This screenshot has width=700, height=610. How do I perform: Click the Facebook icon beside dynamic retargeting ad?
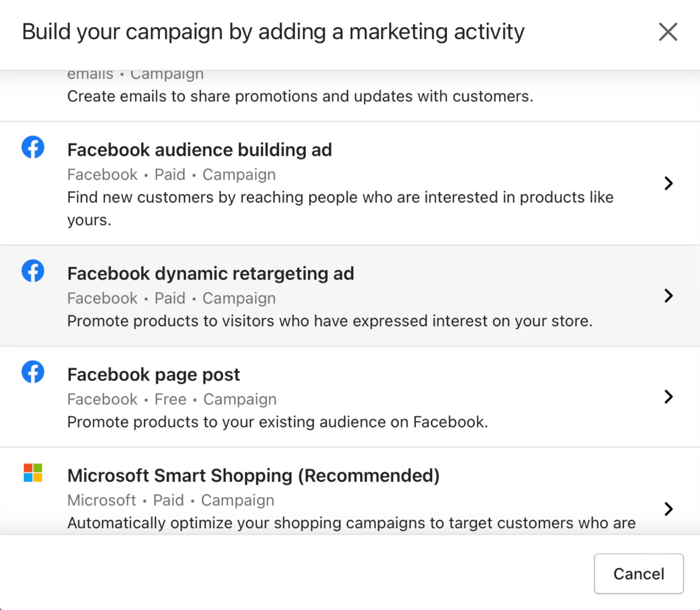pos(32,271)
